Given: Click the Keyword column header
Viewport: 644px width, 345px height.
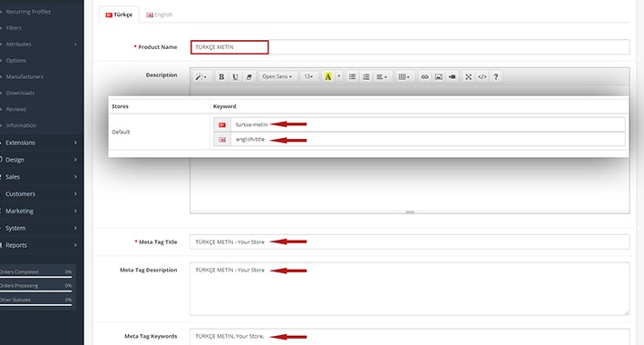Looking at the screenshot, I should (x=224, y=106).
